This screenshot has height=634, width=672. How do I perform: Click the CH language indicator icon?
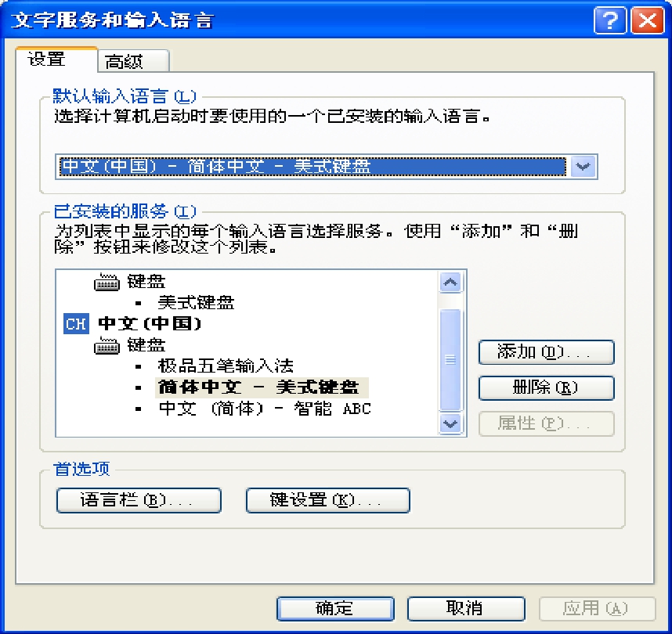click(x=76, y=323)
